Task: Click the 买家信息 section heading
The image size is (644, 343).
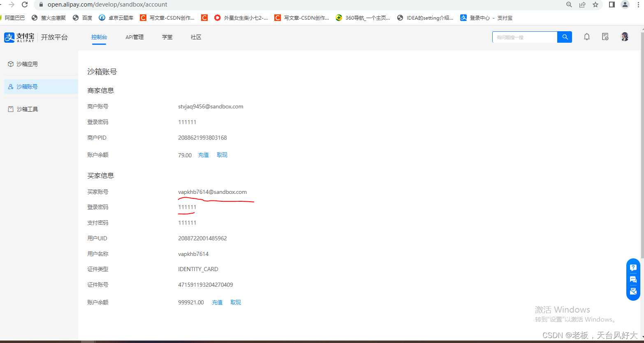Action: [x=101, y=175]
